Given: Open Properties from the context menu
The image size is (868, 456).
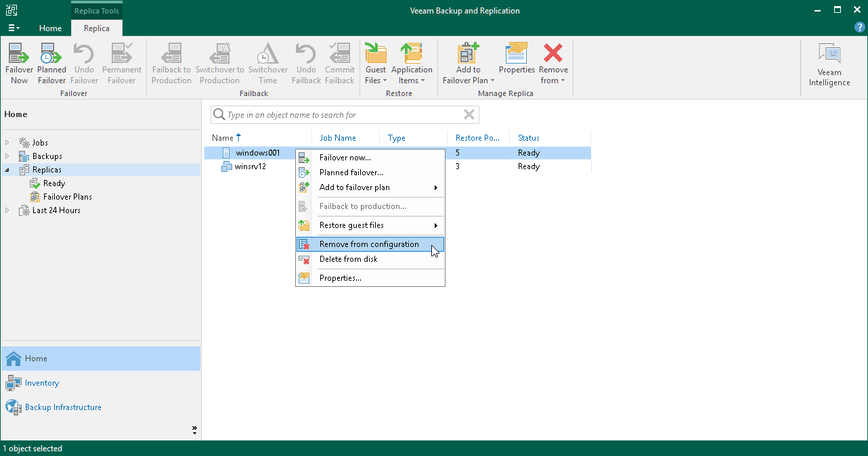Looking at the screenshot, I should coord(370,278).
